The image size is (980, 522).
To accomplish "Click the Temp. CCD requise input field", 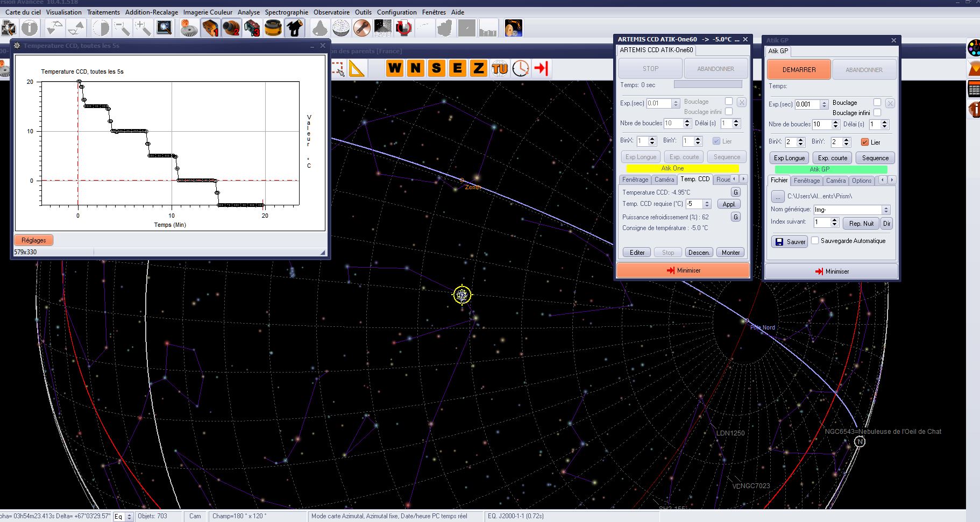I will point(694,204).
